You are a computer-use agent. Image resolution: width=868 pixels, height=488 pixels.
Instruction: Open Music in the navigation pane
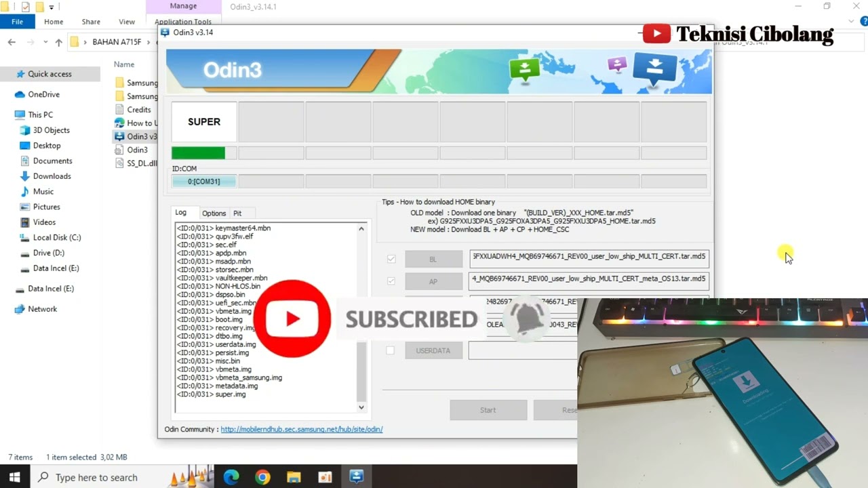click(43, 191)
